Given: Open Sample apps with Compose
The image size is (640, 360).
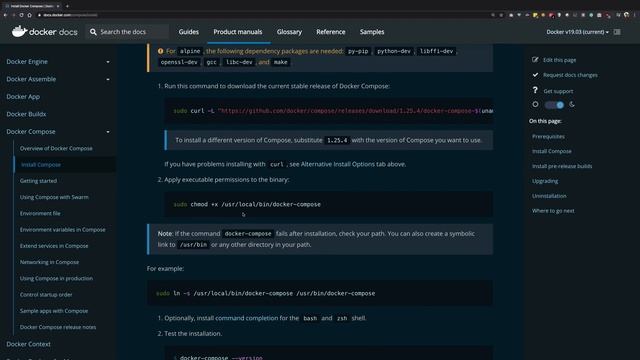Looking at the screenshot, I should [x=54, y=311].
